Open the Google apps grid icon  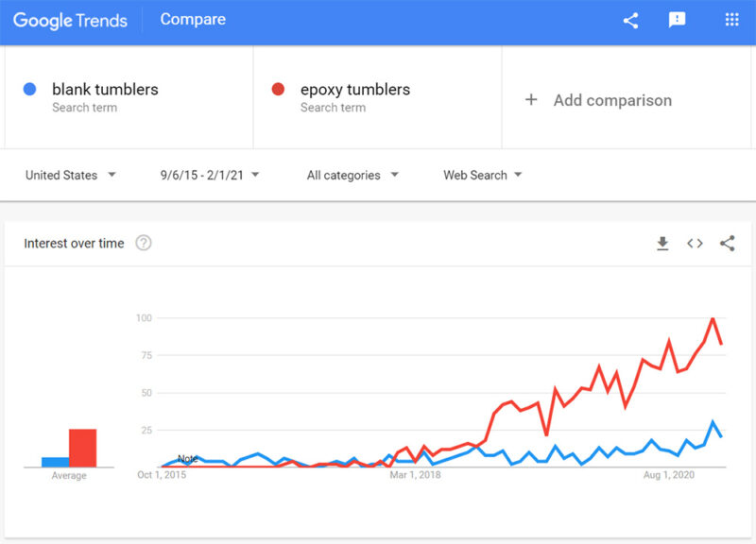(x=731, y=20)
